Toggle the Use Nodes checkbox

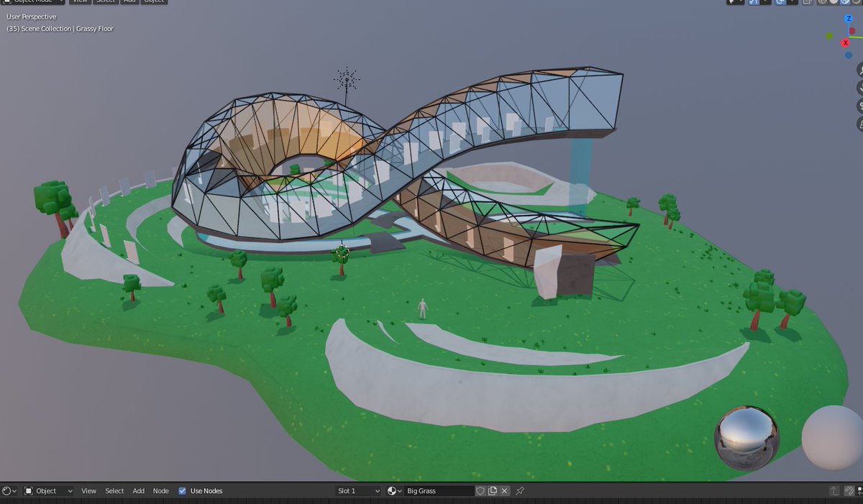(x=182, y=491)
